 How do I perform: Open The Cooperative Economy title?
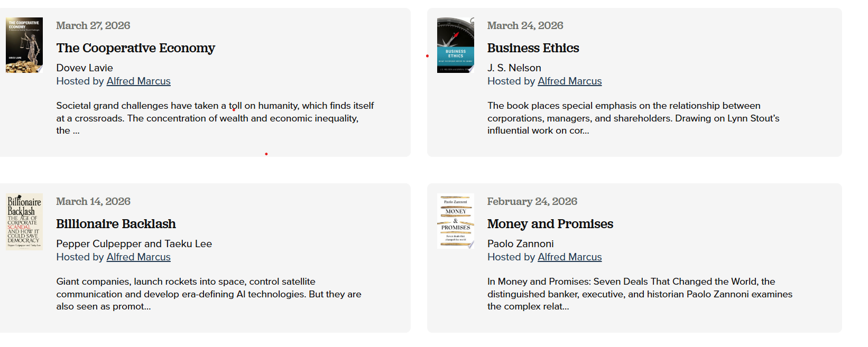point(135,48)
